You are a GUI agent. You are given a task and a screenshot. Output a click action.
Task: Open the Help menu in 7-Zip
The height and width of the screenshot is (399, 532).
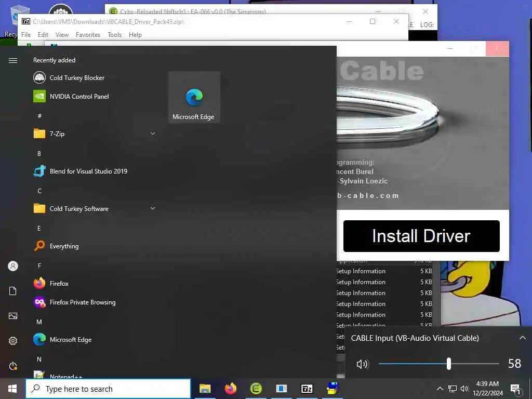(x=135, y=35)
